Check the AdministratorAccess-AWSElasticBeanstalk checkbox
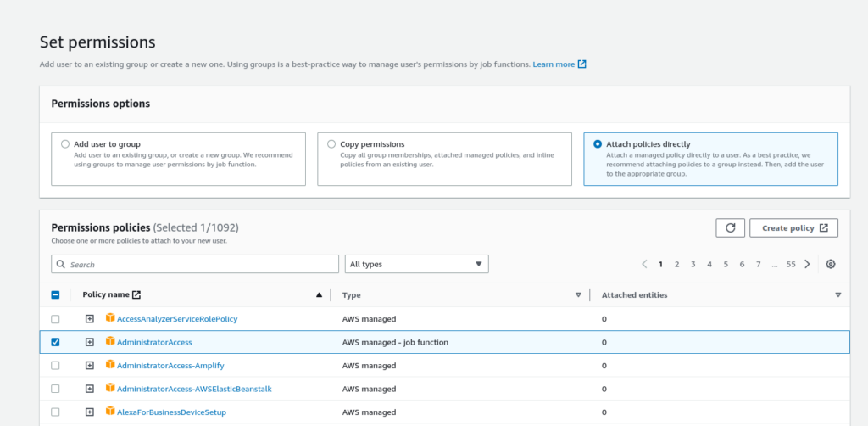Screen dimensions: 868x426 pos(55,389)
